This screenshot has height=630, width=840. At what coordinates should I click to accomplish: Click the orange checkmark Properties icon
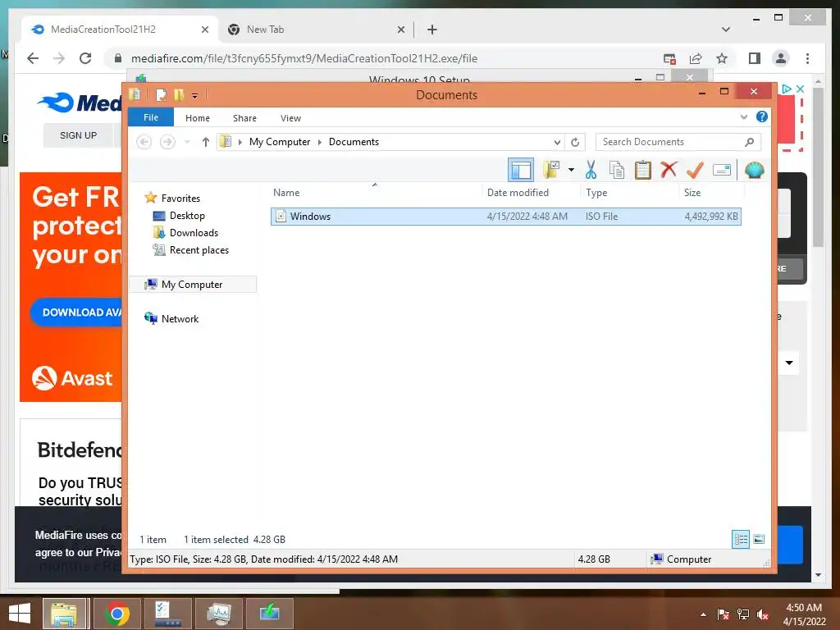coord(695,171)
